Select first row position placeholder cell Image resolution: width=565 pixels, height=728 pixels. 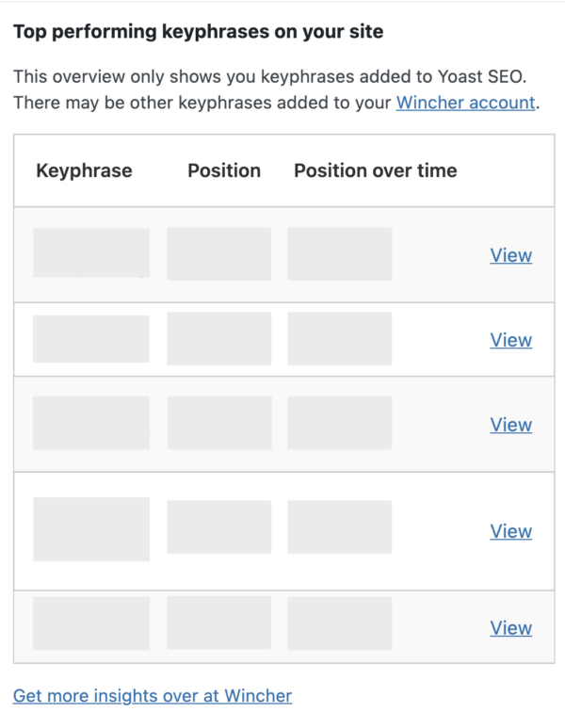pos(218,253)
